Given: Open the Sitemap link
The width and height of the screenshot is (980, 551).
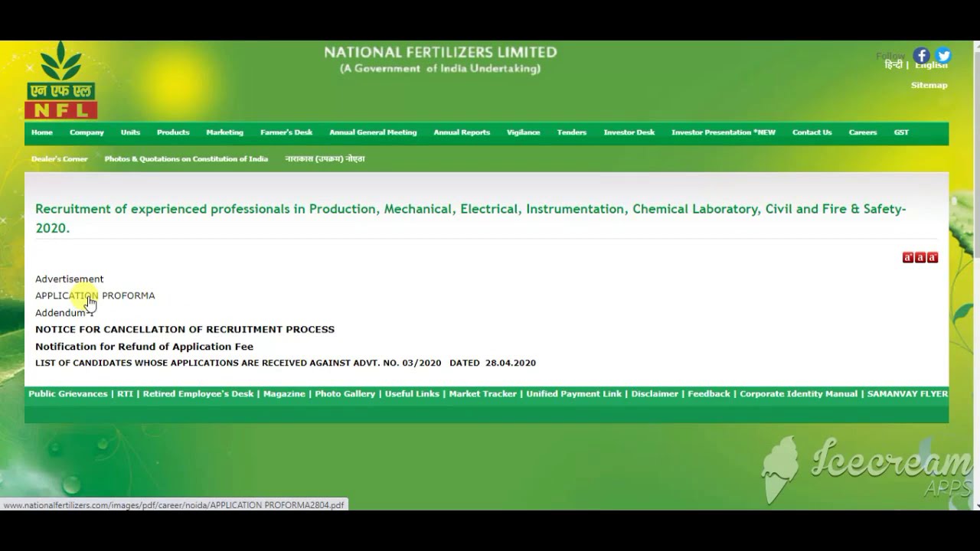Looking at the screenshot, I should click(929, 85).
